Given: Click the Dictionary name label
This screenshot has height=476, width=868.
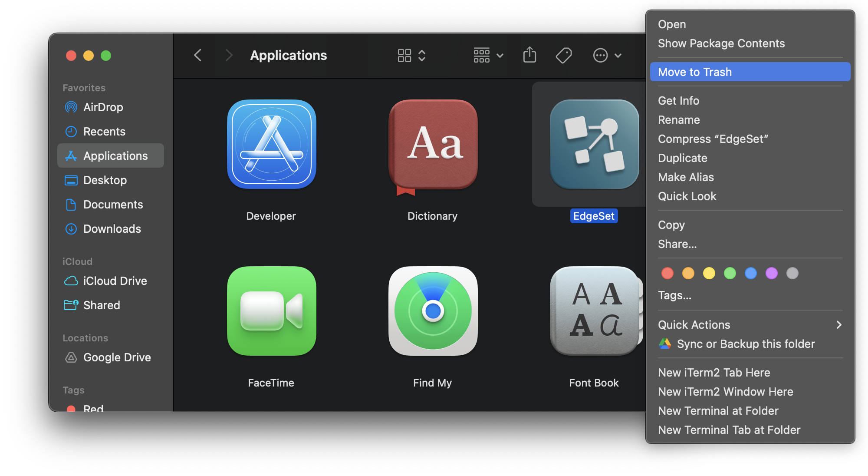Looking at the screenshot, I should coord(433,216).
